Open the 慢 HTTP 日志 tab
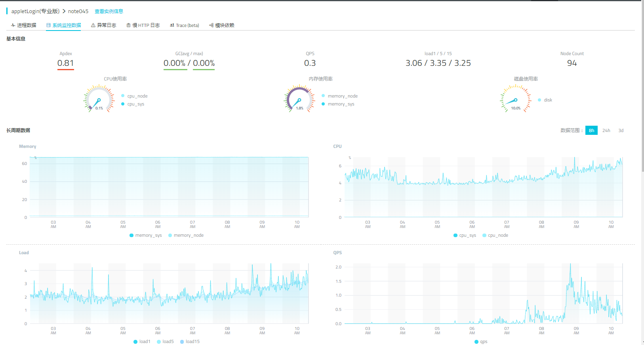 (x=143, y=25)
